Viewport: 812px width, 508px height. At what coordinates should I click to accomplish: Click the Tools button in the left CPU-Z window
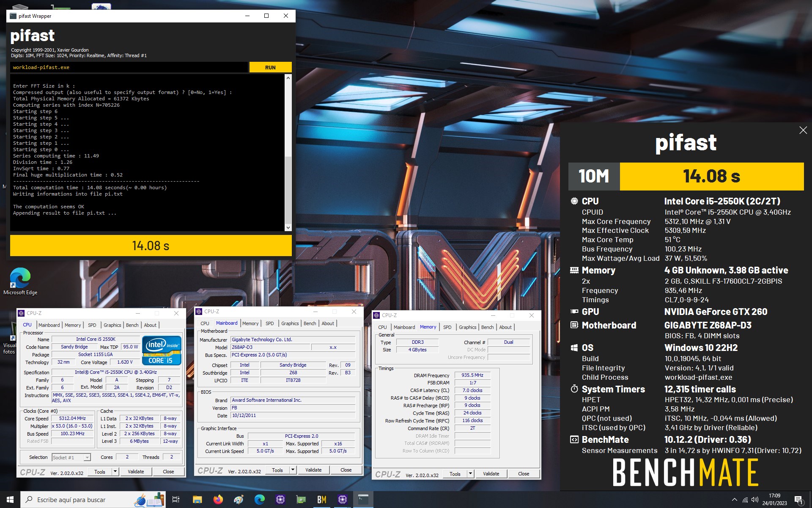100,472
